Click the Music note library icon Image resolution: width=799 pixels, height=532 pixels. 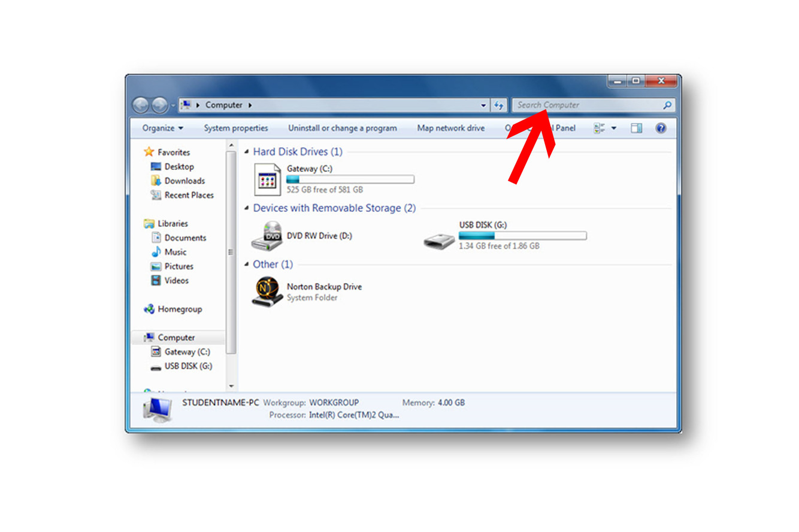[156, 252]
